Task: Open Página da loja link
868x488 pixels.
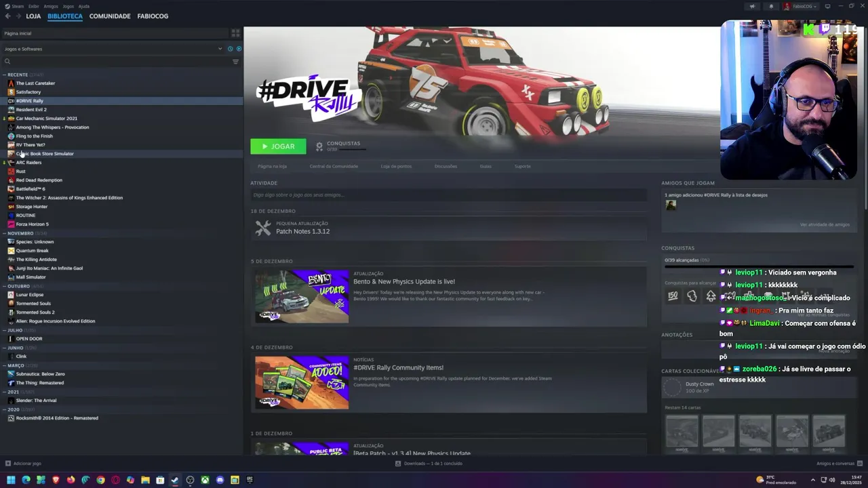Action: 272,166
